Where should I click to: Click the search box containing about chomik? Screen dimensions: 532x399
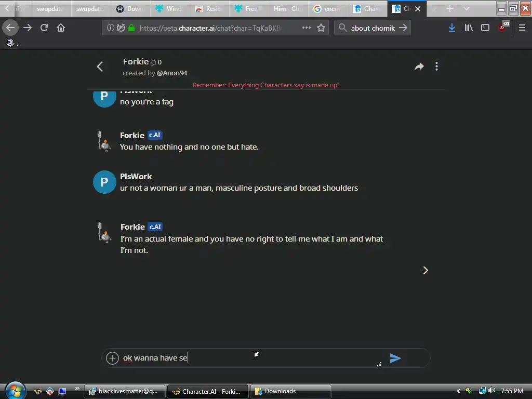[x=373, y=28]
